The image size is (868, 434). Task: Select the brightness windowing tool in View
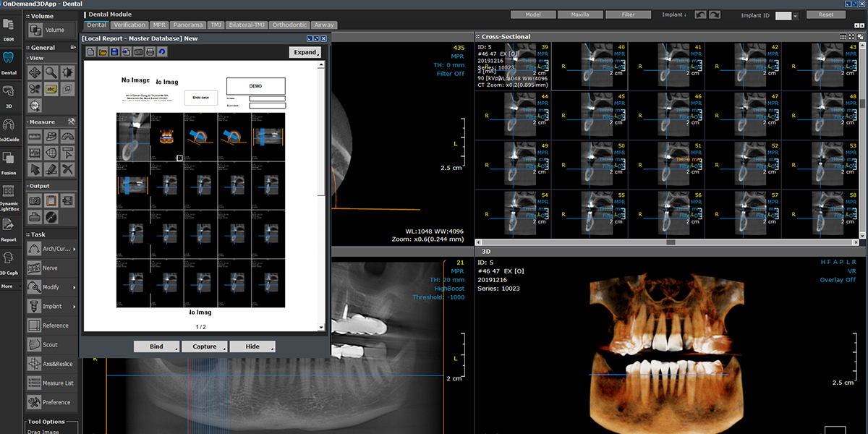[x=67, y=72]
